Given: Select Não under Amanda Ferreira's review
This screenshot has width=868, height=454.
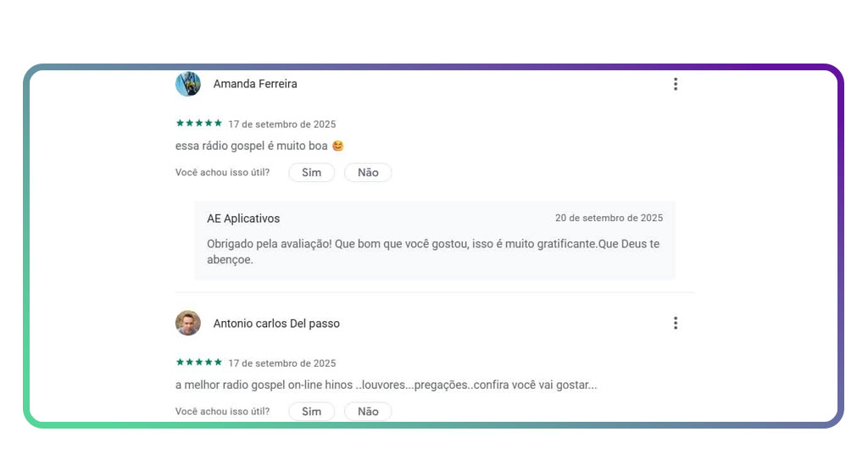Looking at the screenshot, I should point(368,173).
